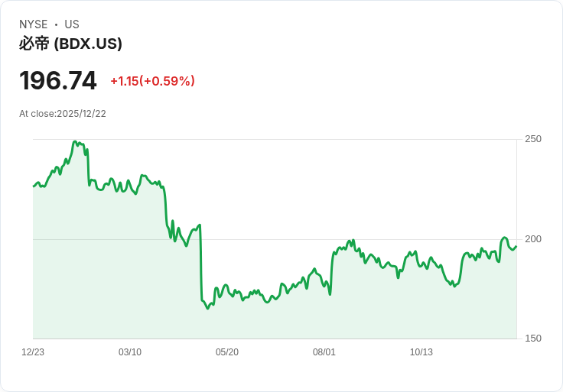
Task: Click the At close date text
Action: click(x=63, y=114)
